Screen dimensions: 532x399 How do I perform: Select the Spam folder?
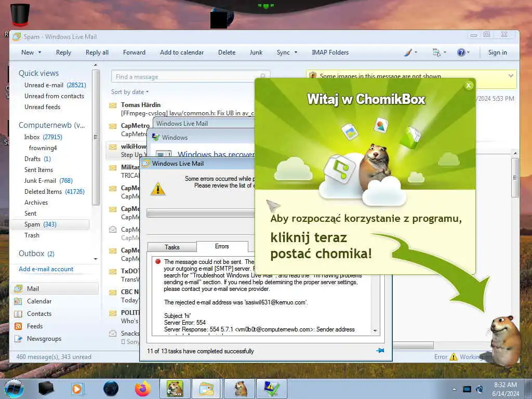click(x=50, y=224)
